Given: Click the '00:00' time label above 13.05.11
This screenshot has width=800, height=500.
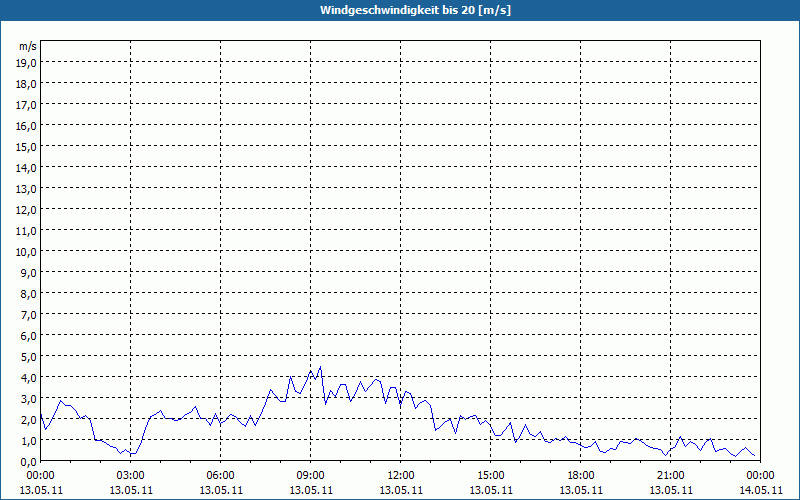Looking at the screenshot, I should pyautogui.click(x=41, y=476).
